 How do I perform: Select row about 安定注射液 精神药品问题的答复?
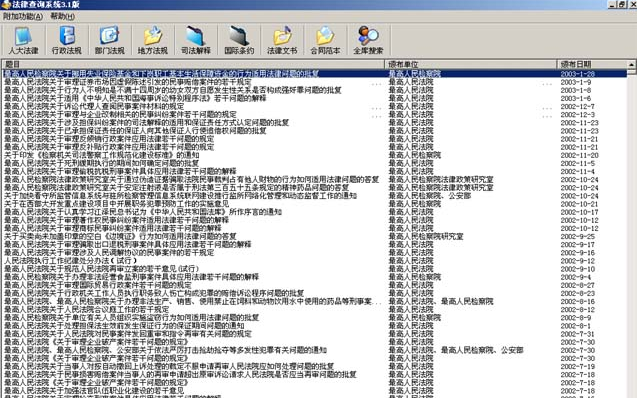coord(315,188)
